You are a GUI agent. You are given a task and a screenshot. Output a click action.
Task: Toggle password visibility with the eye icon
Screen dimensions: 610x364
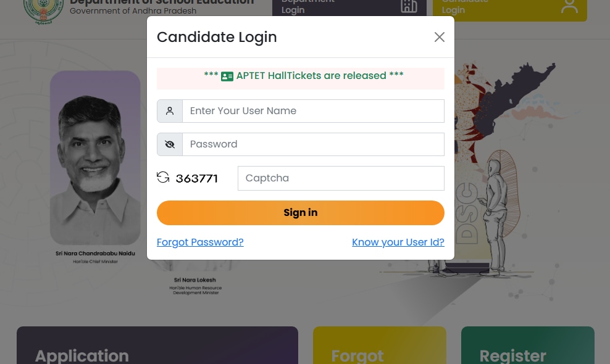(x=169, y=144)
